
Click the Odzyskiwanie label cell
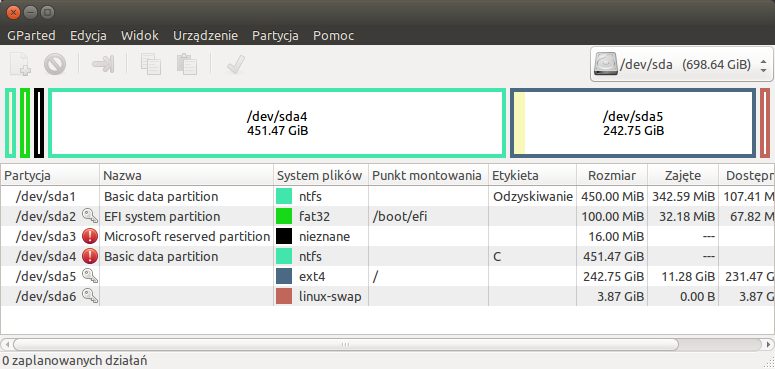(x=533, y=197)
